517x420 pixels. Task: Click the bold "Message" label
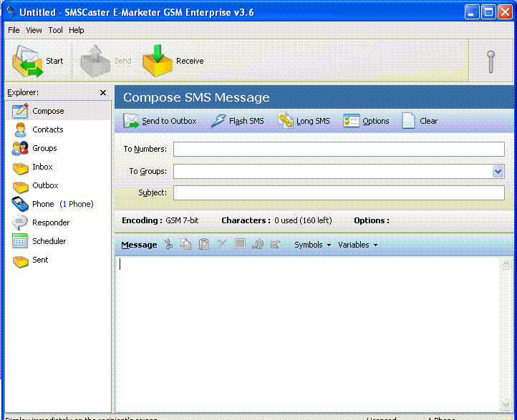coord(139,245)
